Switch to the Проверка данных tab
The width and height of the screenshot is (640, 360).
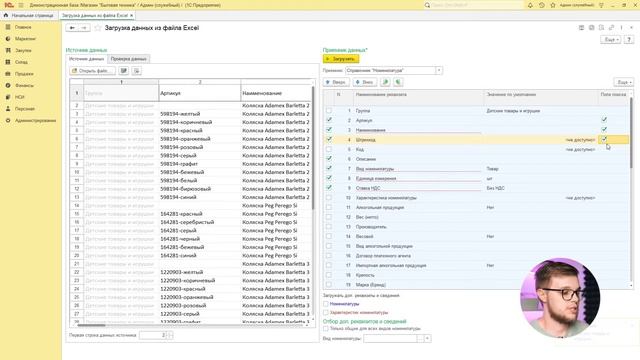tap(129, 59)
